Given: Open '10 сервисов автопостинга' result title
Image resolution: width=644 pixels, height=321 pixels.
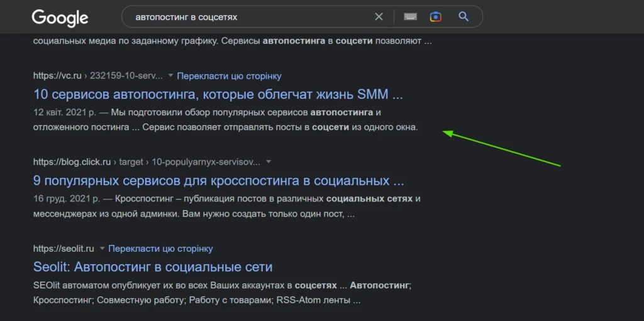Looking at the screenshot, I should [x=218, y=94].
